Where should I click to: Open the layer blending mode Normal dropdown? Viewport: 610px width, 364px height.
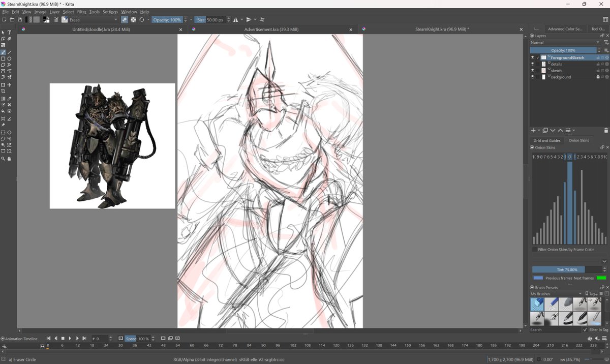tap(565, 43)
